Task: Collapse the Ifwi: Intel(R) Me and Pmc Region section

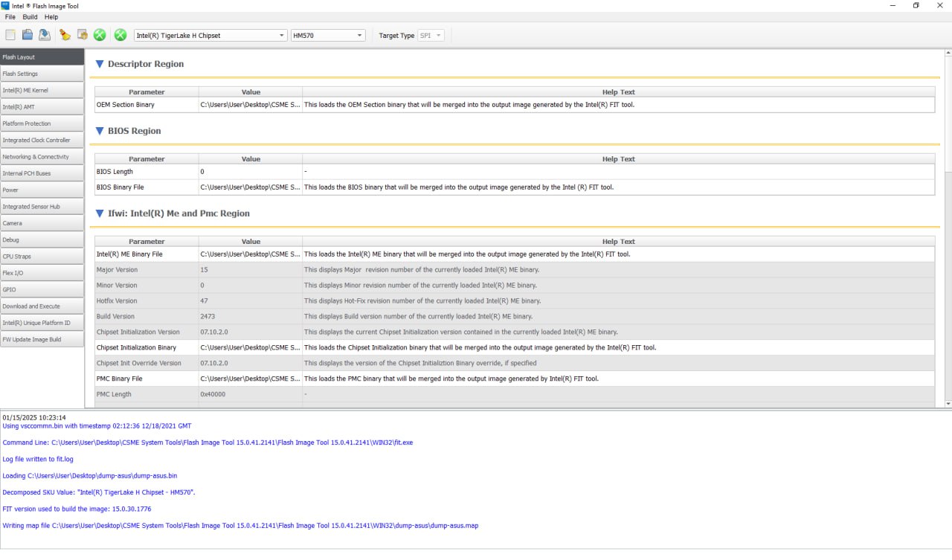Action: click(100, 213)
